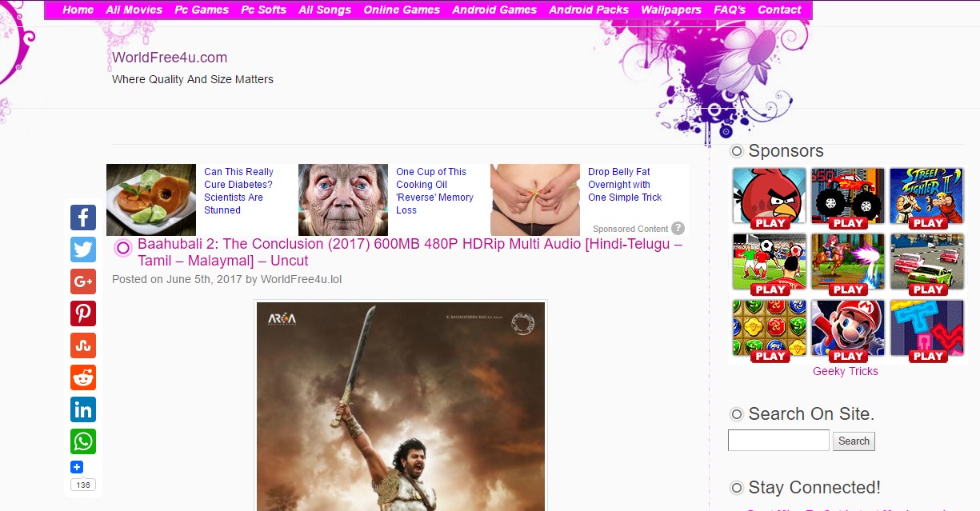The height and width of the screenshot is (511, 980).
Task: Play the Mario sponsor game
Action: (848, 330)
